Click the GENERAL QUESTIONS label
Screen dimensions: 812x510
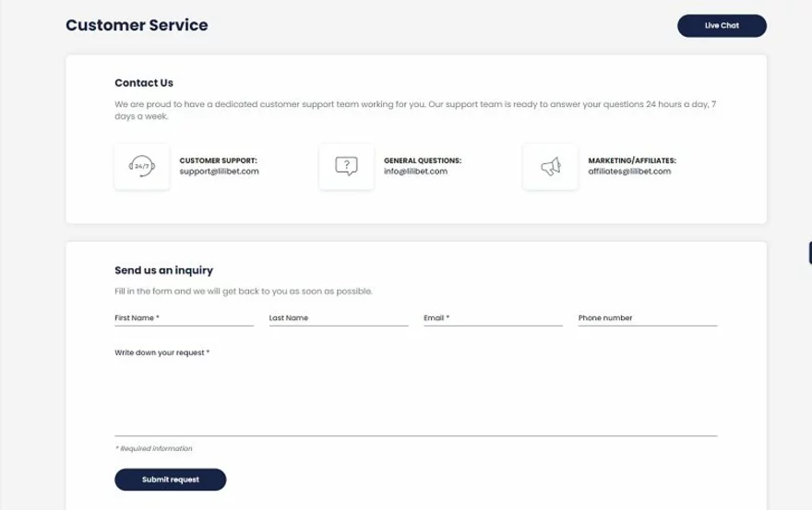423,160
